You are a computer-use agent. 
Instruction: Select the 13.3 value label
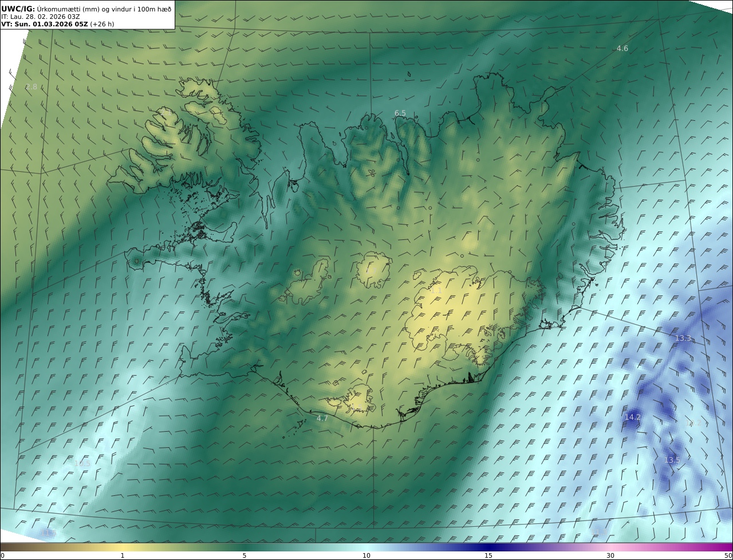pos(683,338)
